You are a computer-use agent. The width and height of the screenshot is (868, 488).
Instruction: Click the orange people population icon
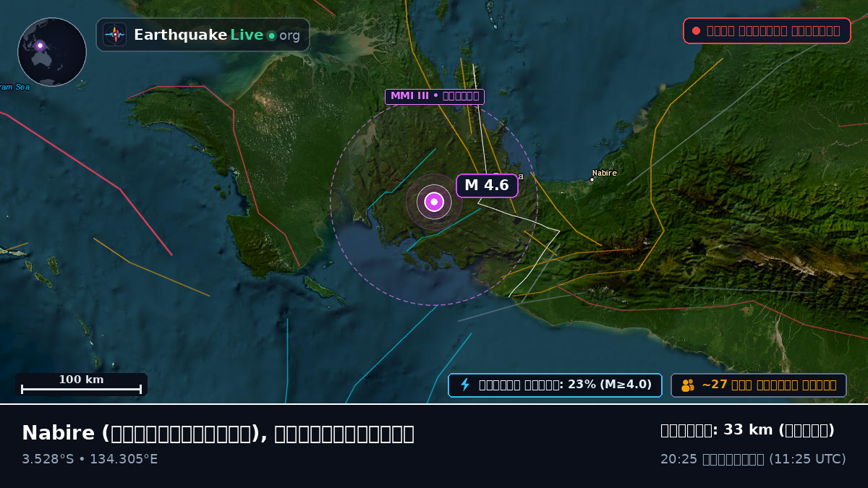(x=688, y=385)
